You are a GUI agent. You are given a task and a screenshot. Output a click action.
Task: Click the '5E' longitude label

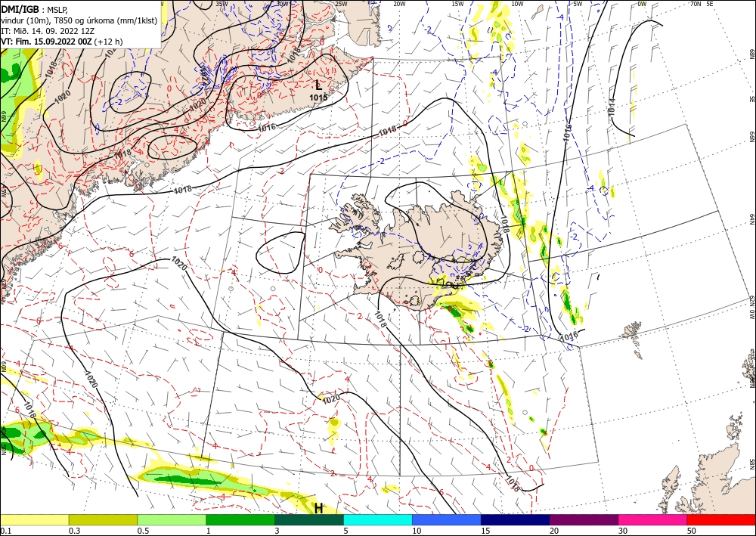click(710, 4)
